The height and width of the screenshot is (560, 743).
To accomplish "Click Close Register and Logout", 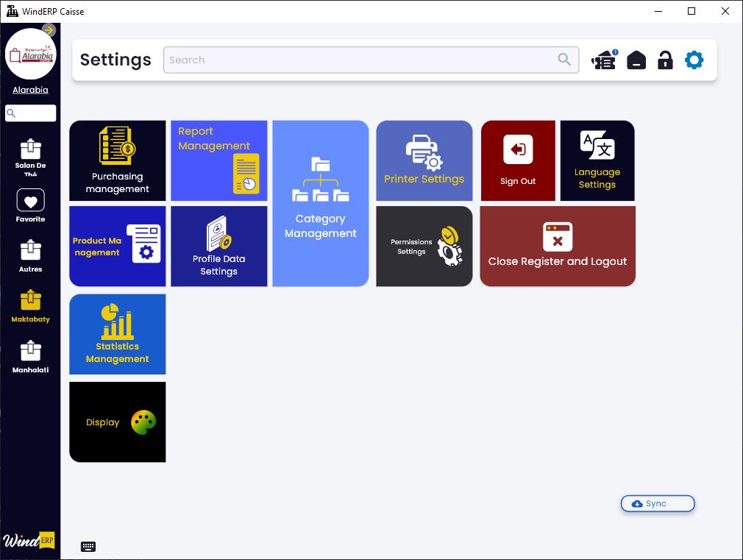I will coord(558,246).
